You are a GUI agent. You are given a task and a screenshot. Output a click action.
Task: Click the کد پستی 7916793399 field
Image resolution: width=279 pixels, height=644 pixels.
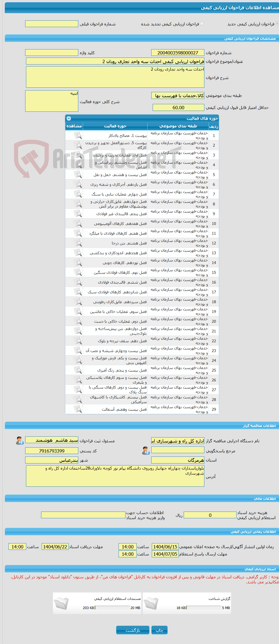52,451
